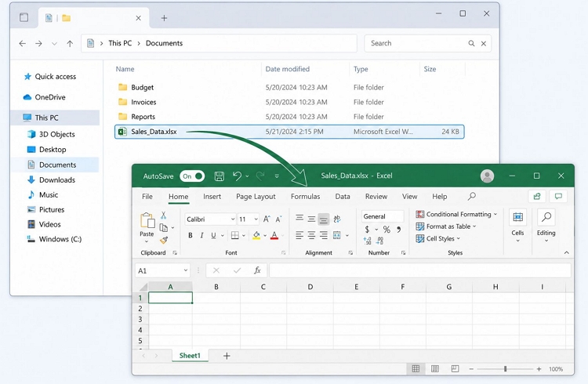Click the Comments icon button in Excel
This screenshot has height=384, width=588.
[558, 196]
